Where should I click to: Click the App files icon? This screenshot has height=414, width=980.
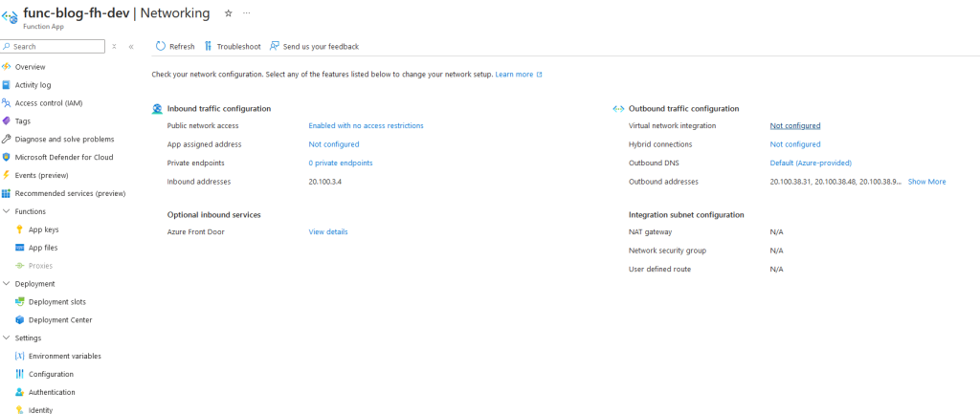click(19, 248)
